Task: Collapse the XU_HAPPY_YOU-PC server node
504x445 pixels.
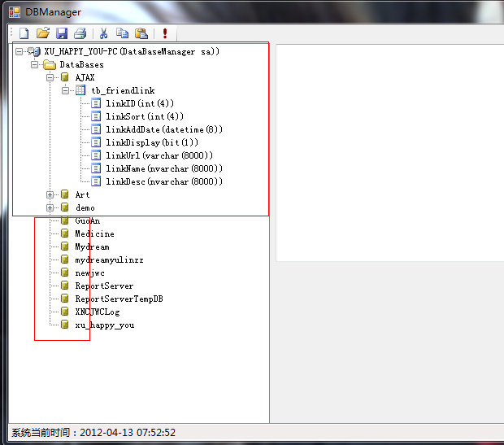Action: click(x=19, y=51)
